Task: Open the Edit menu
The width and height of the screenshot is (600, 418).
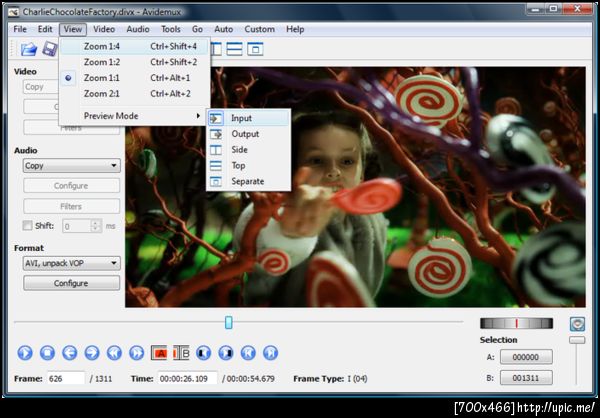Action: (x=45, y=29)
